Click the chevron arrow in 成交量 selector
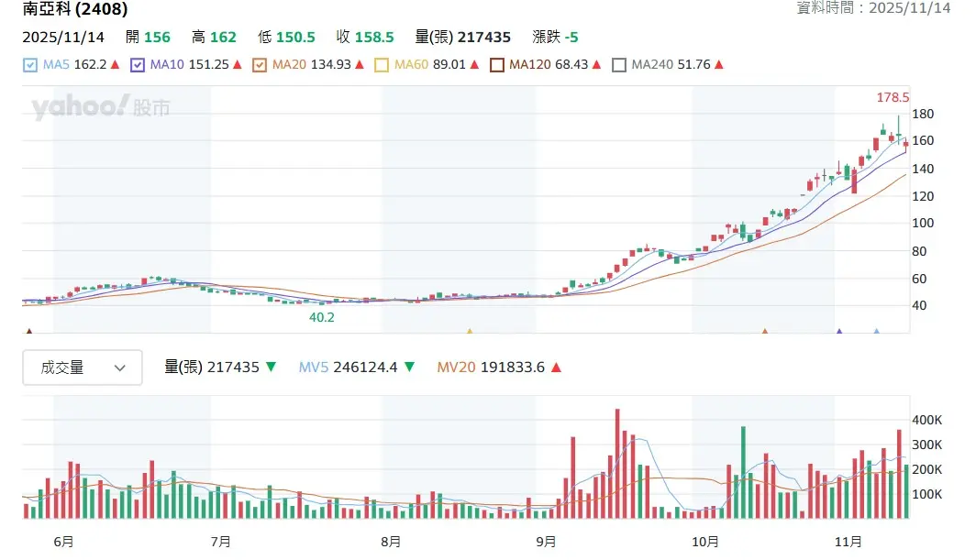Image resolution: width=976 pixels, height=560 pixels. 120,368
